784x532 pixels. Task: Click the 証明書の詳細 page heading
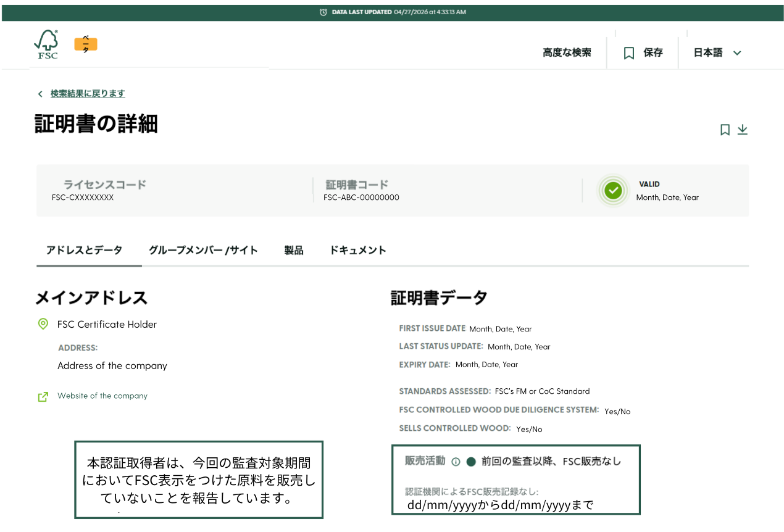click(96, 124)
